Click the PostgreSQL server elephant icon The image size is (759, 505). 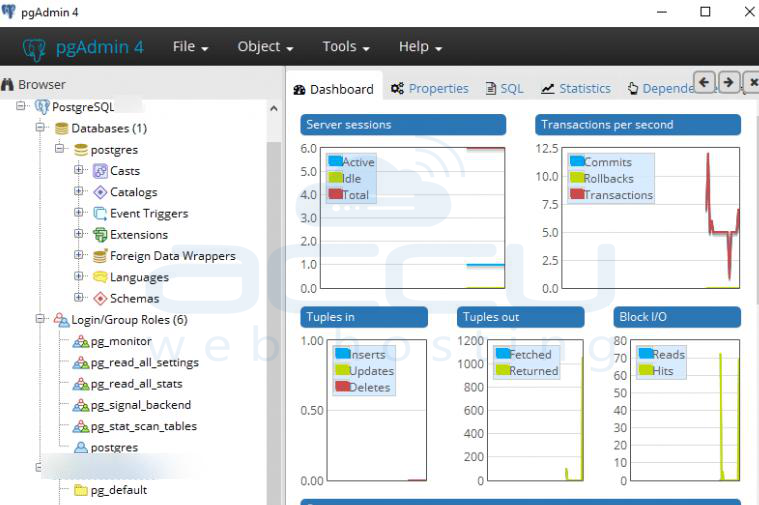click(42, 107)
